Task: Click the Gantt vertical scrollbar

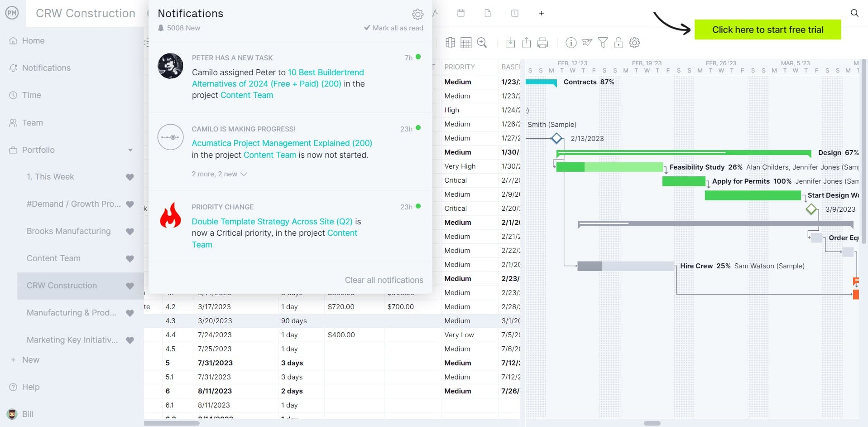Action: [863, 152]
